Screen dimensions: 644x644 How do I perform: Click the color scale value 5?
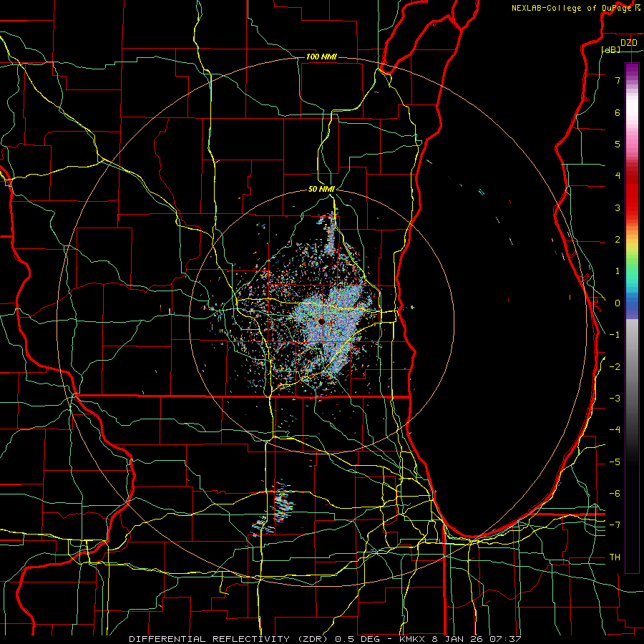pos(617,144)
